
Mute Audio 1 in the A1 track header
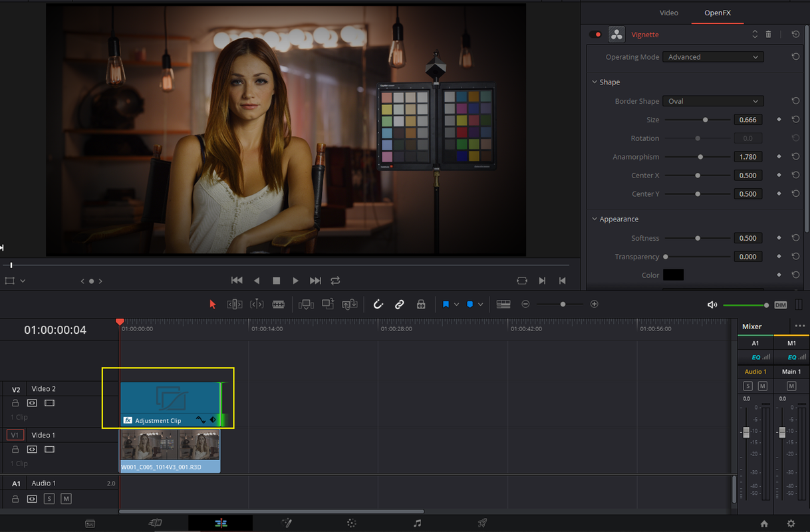pos(66,499)
